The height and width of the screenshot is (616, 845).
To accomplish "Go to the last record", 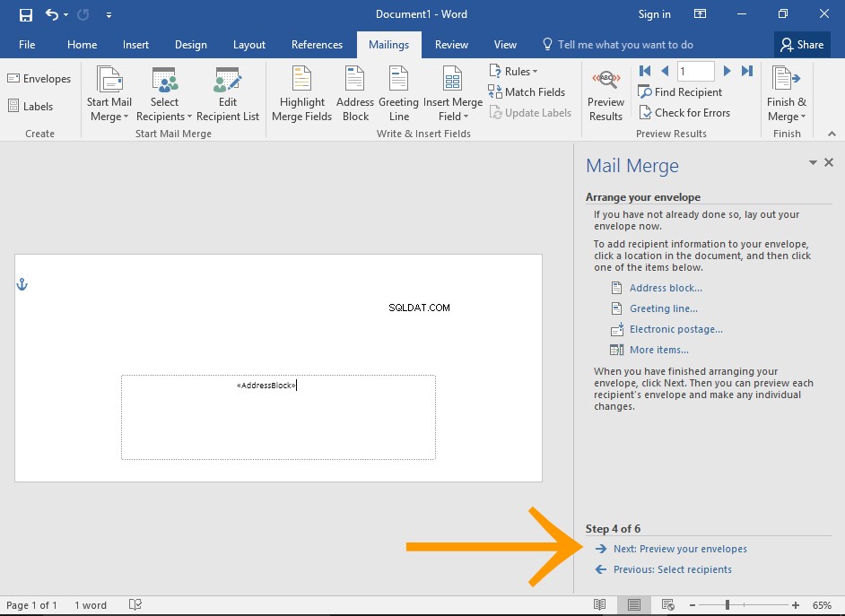I will [x=747, y=71].
